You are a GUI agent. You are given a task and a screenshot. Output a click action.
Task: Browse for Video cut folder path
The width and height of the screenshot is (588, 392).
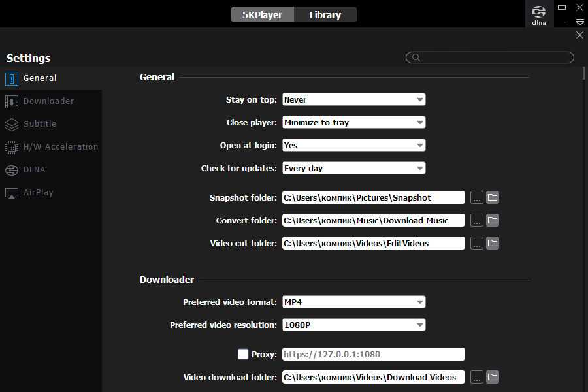pos(477,243)
